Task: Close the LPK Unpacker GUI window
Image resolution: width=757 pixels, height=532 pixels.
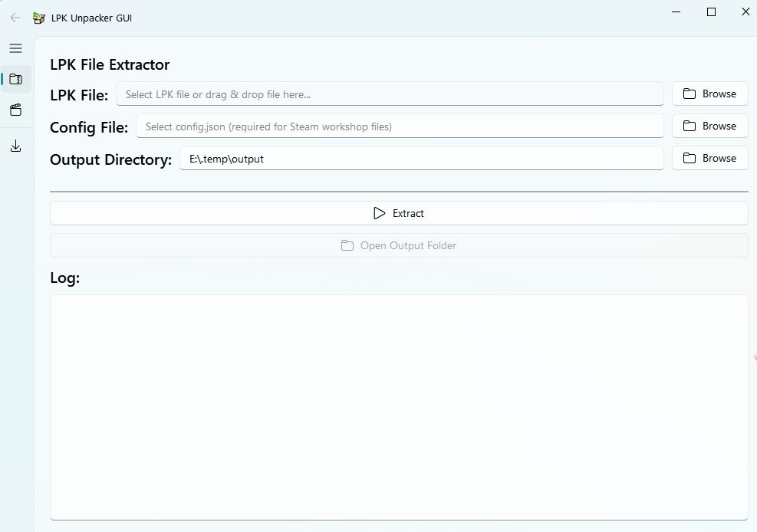Action: point(745,12)
